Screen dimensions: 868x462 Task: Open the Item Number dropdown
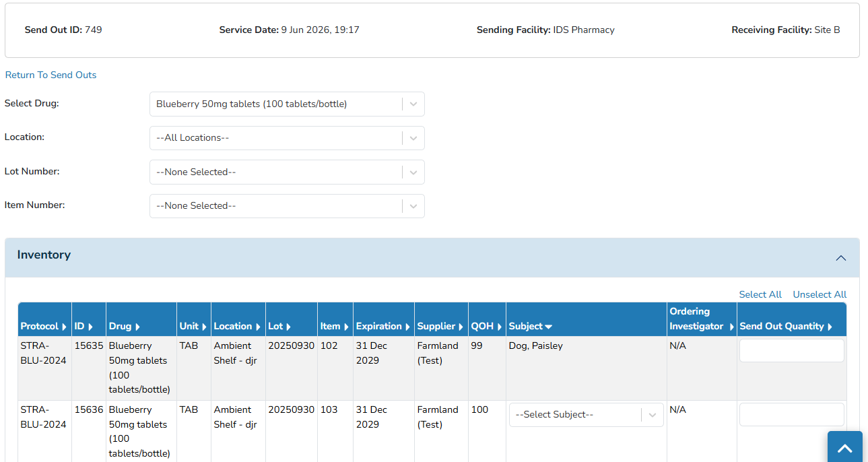(287, 206)
